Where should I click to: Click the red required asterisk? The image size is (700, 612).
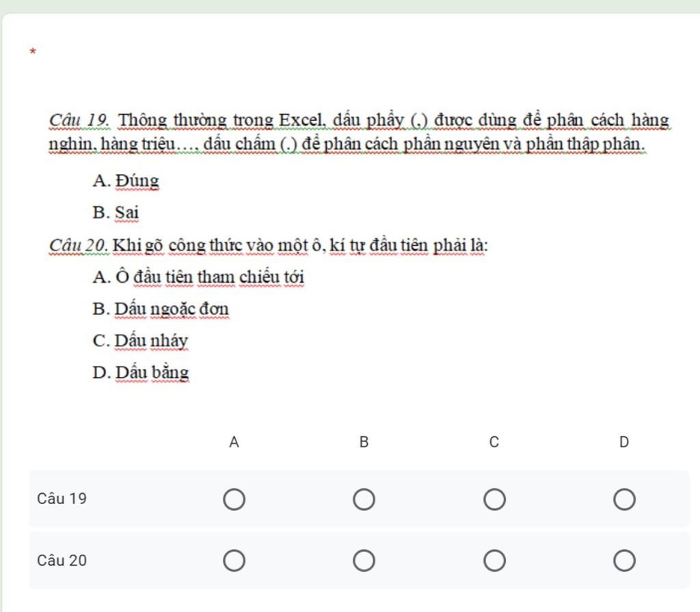coord(33,52)
